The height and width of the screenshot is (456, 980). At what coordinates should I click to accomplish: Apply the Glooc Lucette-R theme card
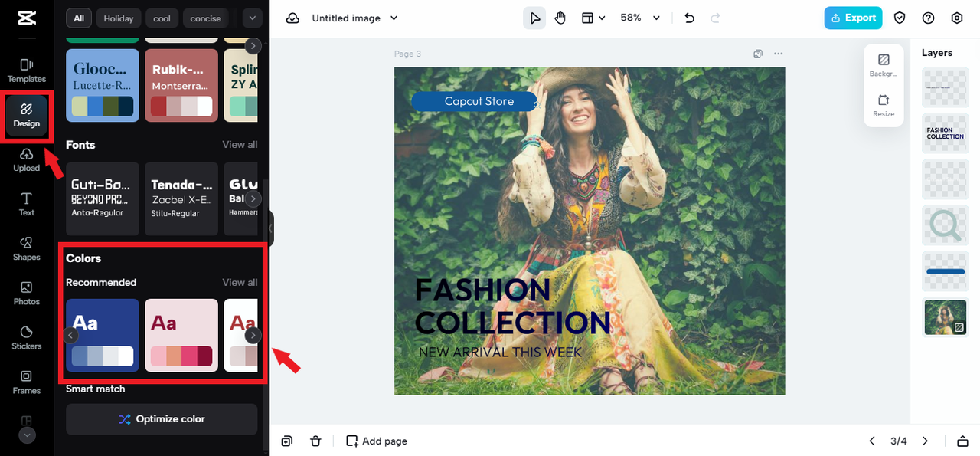tap(103, 85)
